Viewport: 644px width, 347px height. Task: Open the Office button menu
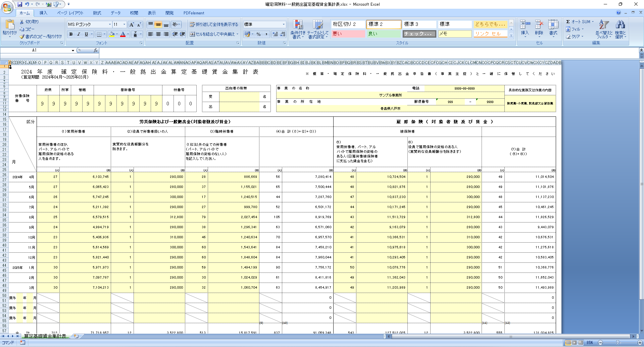[7, 7]
